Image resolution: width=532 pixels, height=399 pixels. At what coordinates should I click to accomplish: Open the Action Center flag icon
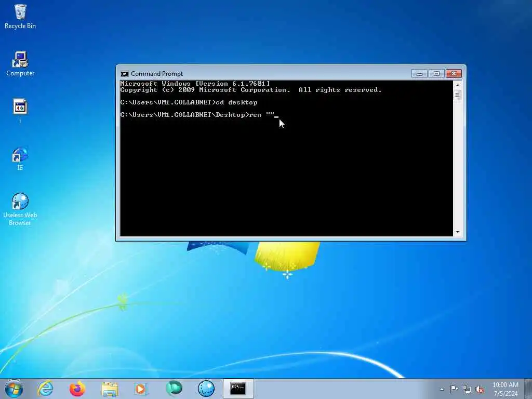coord(454,389)
